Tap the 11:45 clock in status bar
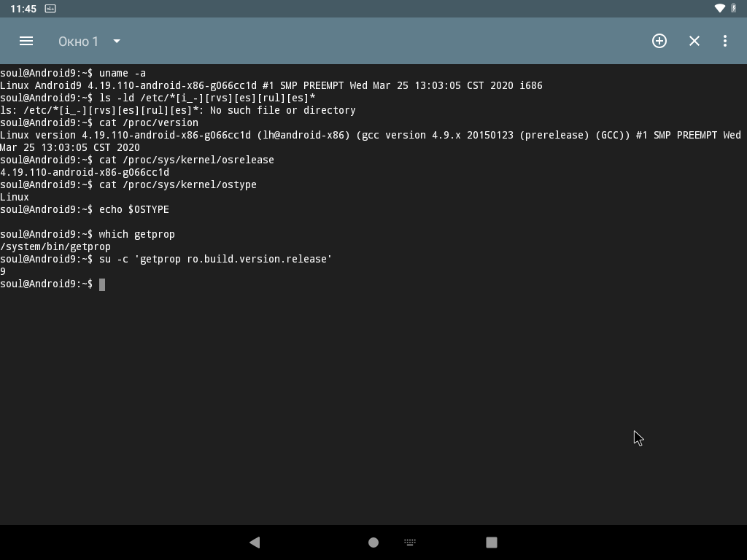747x560 pixels. (x=23, y=9)
